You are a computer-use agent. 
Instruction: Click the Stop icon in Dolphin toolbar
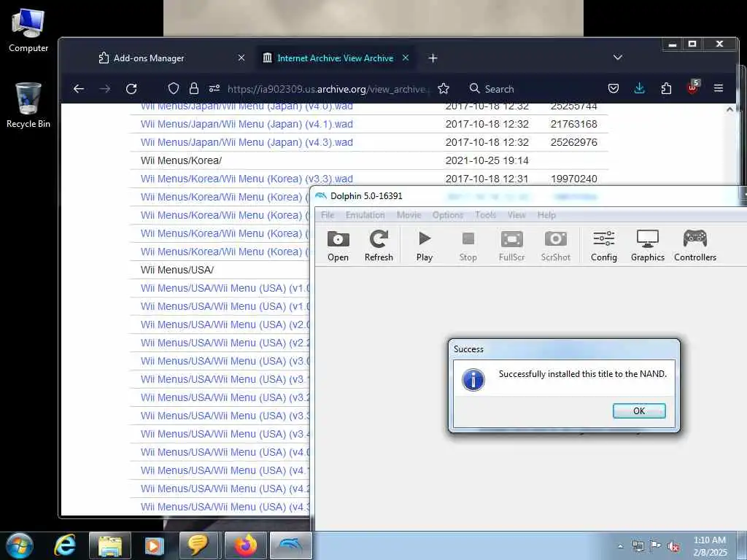(x=468, y=246)
